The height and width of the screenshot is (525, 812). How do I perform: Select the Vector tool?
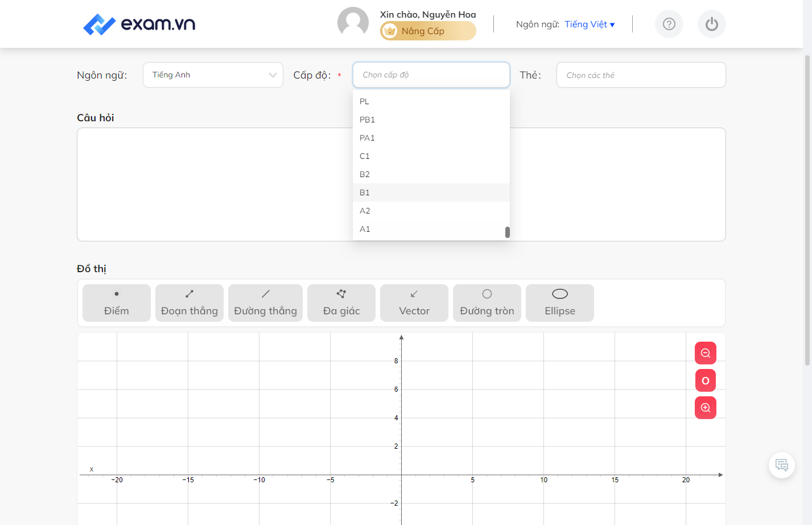point(414,303)
